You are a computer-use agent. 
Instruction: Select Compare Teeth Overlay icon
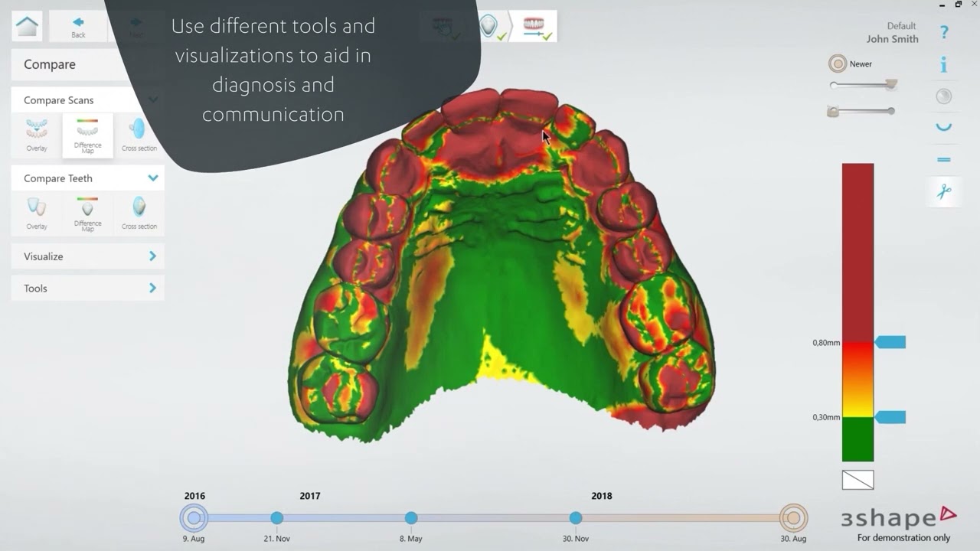tap(37, 213)
